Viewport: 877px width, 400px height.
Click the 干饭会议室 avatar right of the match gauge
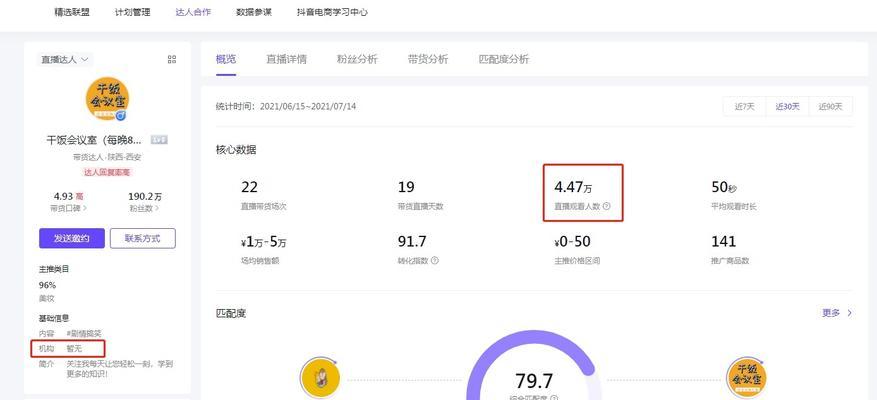pos(746,379)
